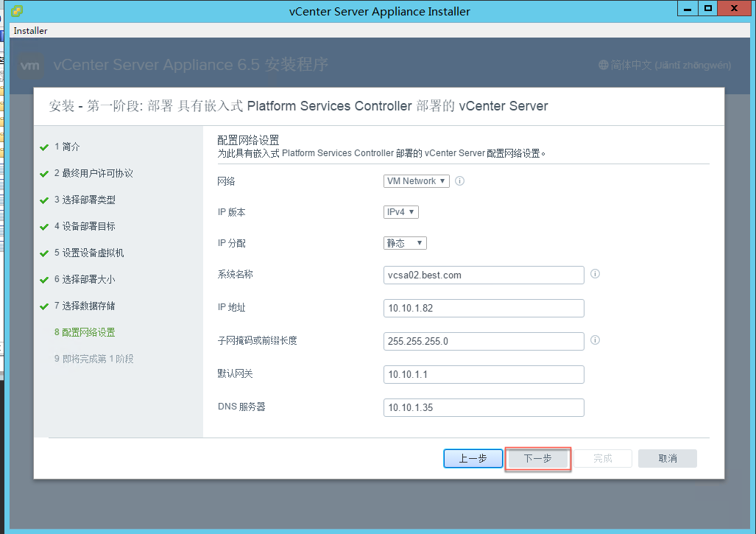Click the 配置网络设置 heading text
The width and height of the screenshot is (756, 534).
pyautogui.click(x=248, y=141)
